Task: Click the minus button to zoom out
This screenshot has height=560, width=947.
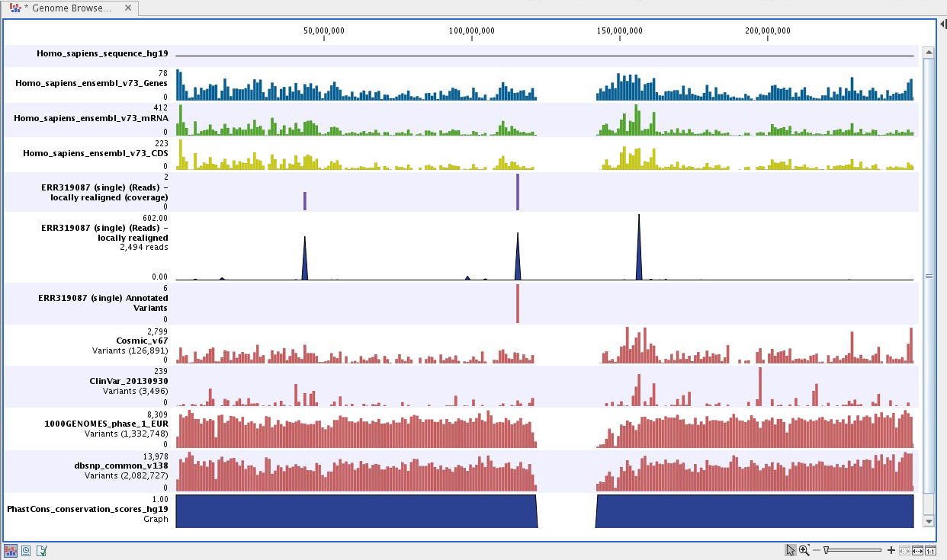Action: [816, 549]
